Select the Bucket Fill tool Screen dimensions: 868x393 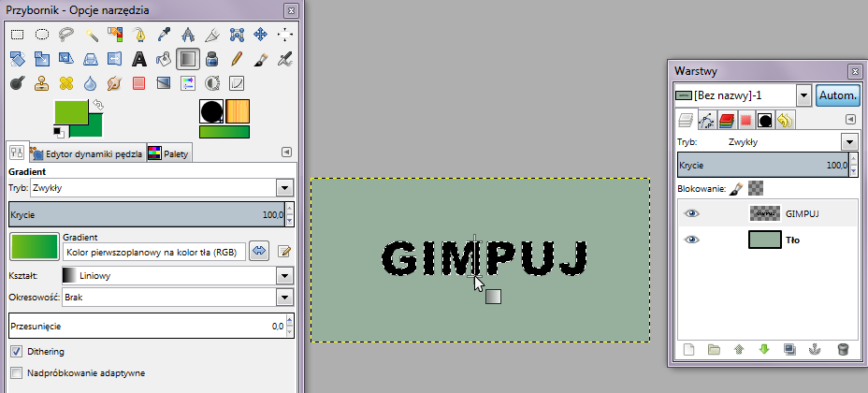click(x=163, y=59)
